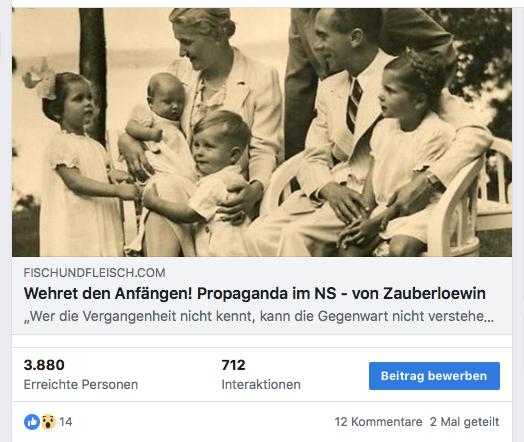This screenshot has width=524, height=442.
Task: Click the Interaktionen label
Action: (261, 385)
